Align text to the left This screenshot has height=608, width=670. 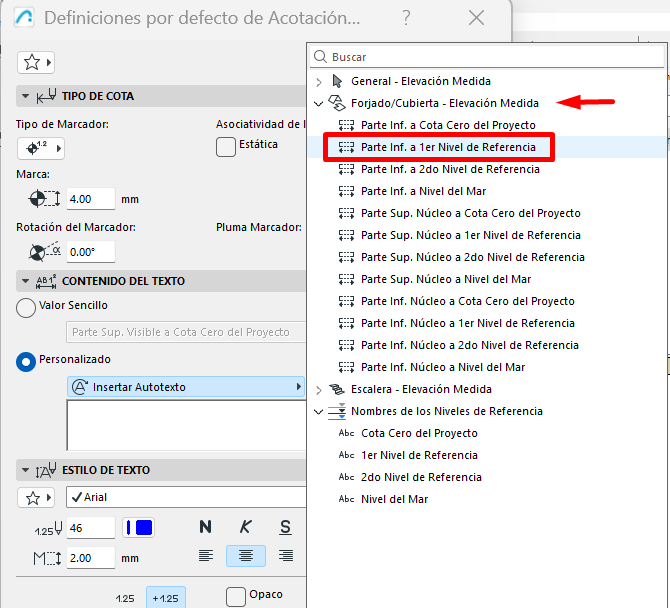(206, 556)
